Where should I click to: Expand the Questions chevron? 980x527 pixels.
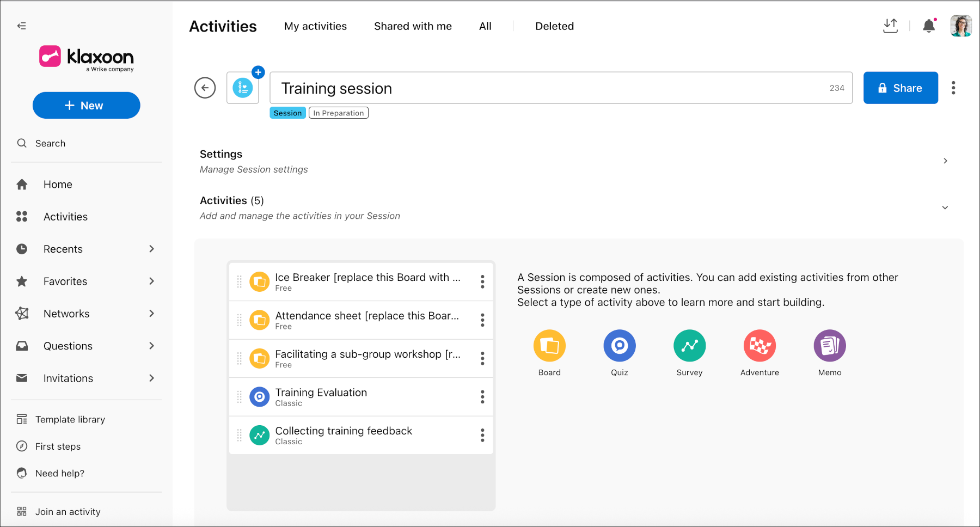[151, 346]
